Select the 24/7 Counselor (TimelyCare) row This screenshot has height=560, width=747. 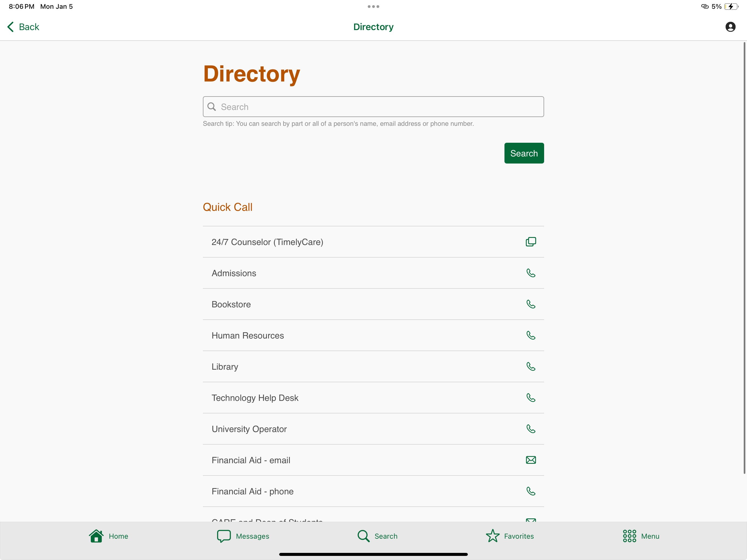(x=373, y=242)
